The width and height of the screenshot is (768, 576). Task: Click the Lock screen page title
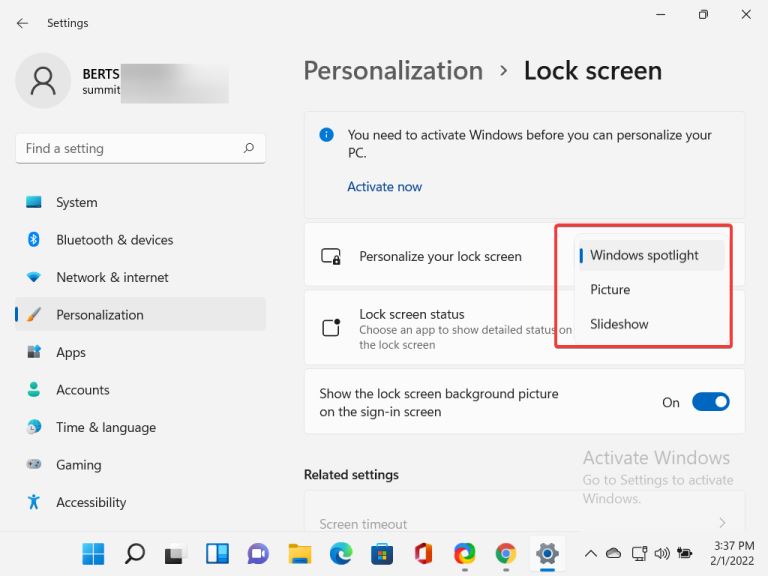click(593, 71)
